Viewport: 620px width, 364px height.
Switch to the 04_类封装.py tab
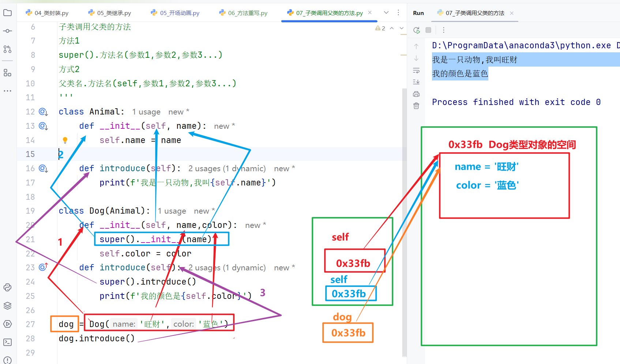pyautogui.click(x=47, y=13)
